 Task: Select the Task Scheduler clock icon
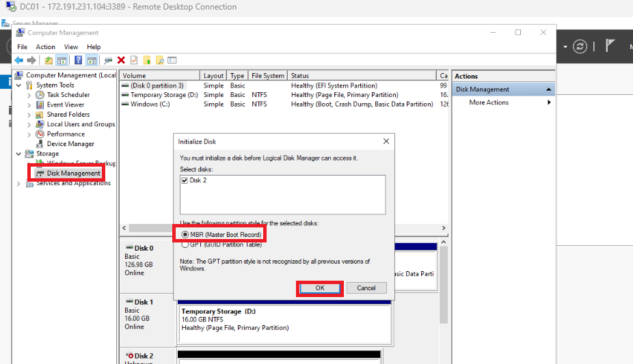tap(40, 95)
